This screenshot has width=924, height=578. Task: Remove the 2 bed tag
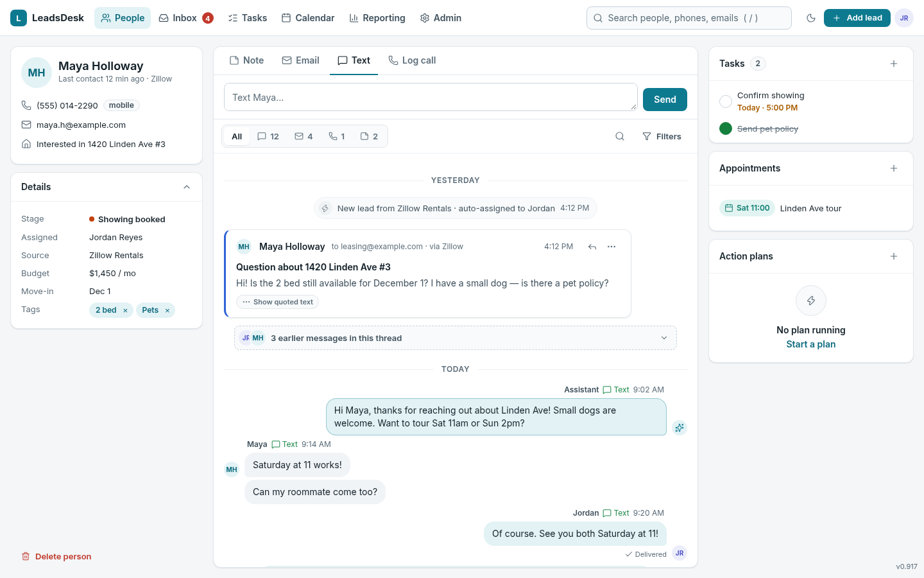coord(125,310)
